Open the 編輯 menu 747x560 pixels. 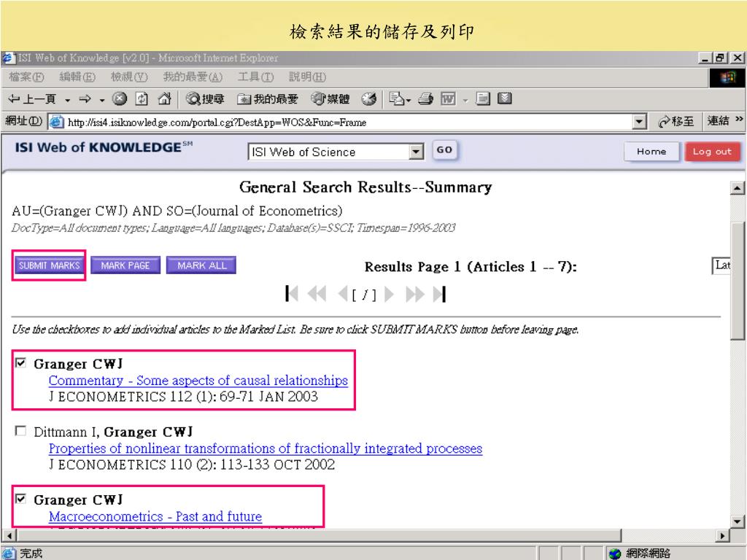pos(77,77)
